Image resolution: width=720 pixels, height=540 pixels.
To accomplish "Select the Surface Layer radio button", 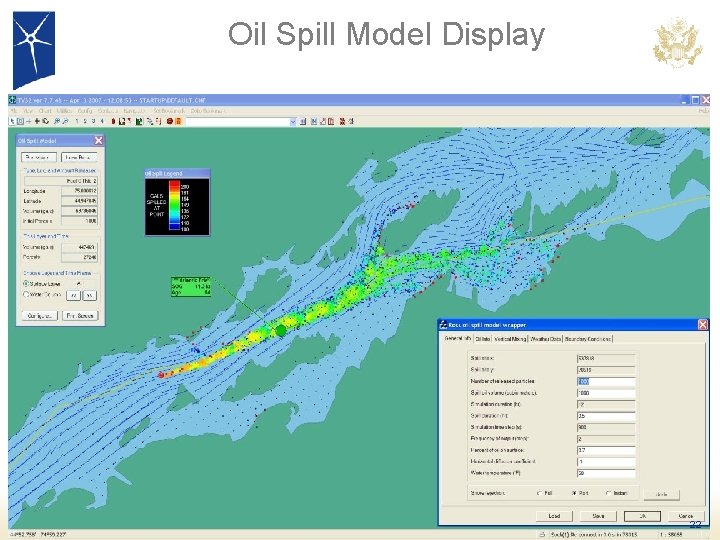I will [26, 284].
